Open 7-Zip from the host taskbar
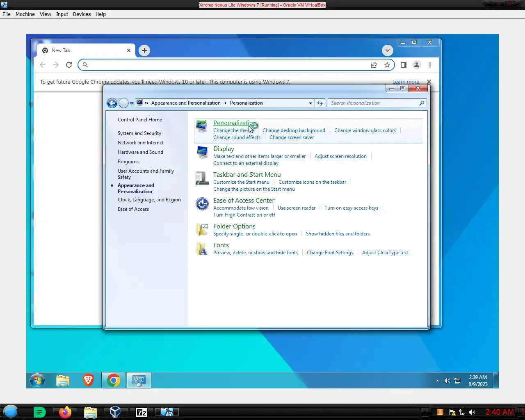Viewport: 525px width, 420px height. click(142, 412)
